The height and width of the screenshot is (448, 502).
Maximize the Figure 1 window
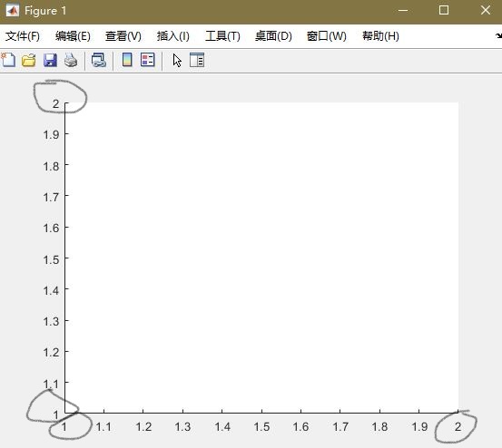(x=444, y=10)
